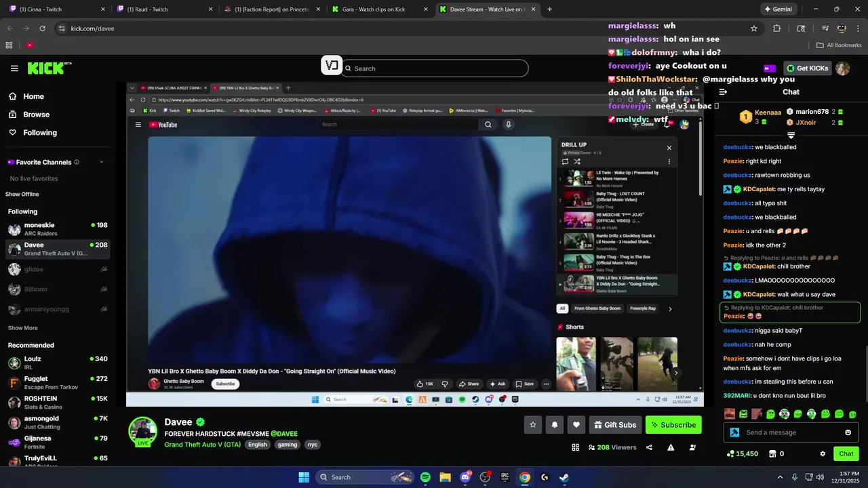Click the green Subscribe button

pos(673,425)
